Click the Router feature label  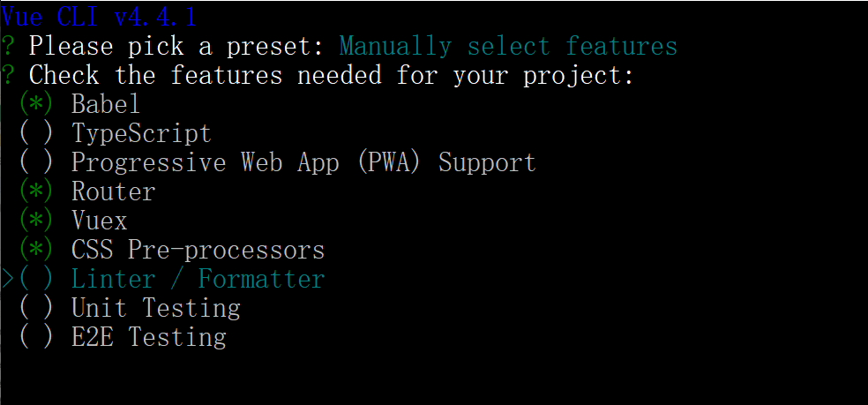113,191
